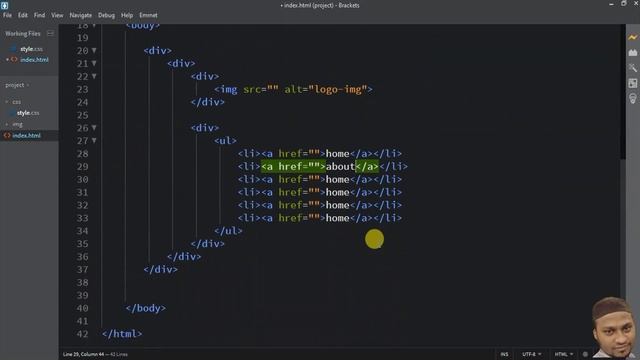
Task: Open the Extension Manager brick icon
Action: pos(633,53)
